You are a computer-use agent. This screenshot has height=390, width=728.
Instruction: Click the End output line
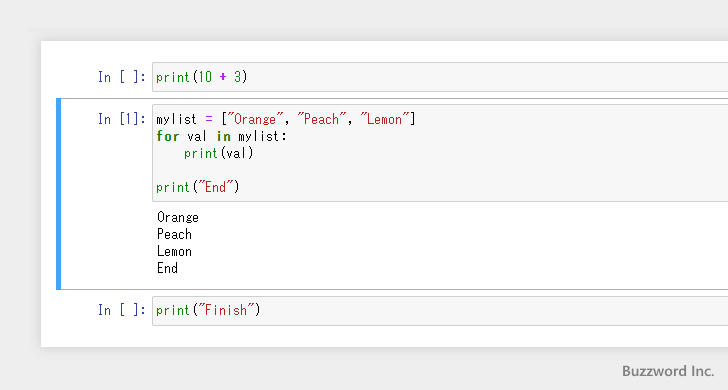[x=167, y=268]
